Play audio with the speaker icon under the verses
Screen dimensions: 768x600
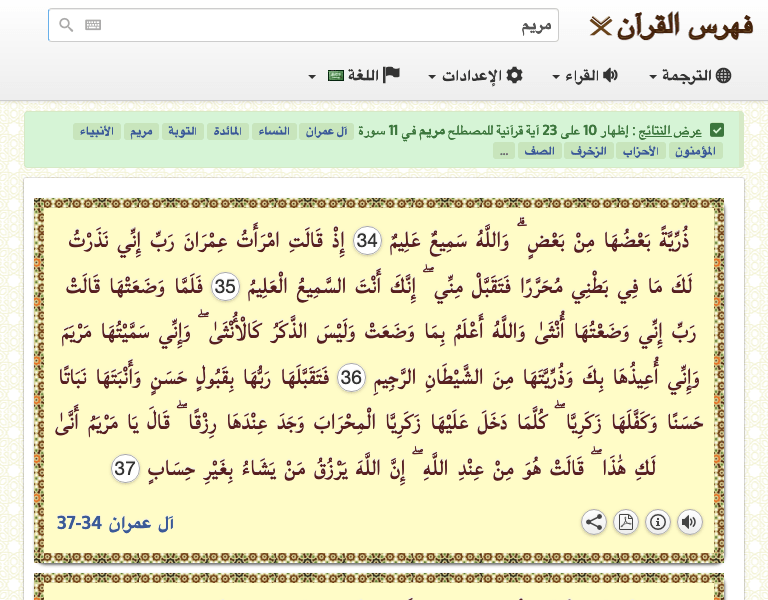pyautogui.click(x=690, y=522)
